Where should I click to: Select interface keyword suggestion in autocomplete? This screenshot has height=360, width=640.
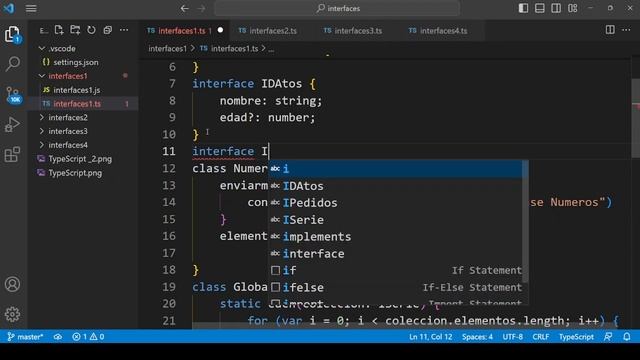click(x=395, y=253)
